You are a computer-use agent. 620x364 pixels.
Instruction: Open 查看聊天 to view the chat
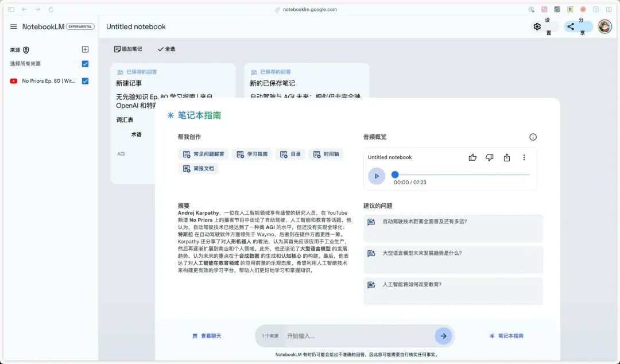pyautogui.click(x=207, y=336)
